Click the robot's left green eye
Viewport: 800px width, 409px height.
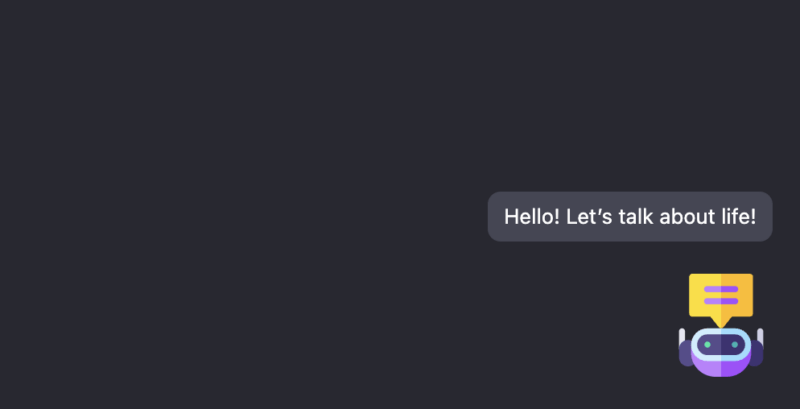tap(707, 344)
